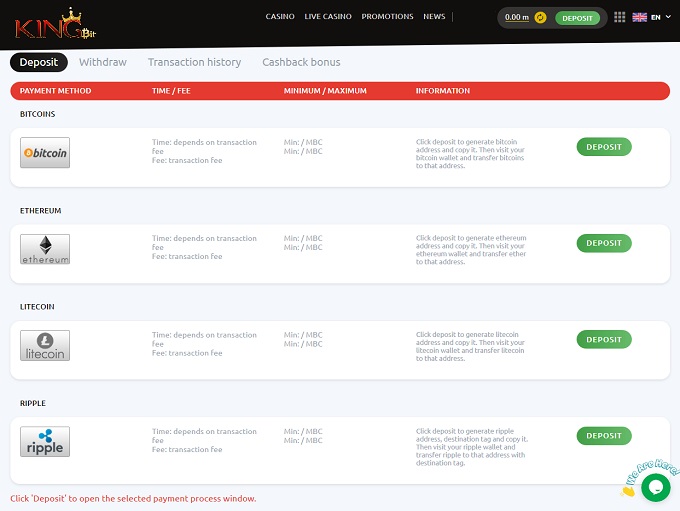Image resolution: width=680 pixels, height=511 pixels.
Task: Click the 0.00 m balance amount
Action: pyautogui.click(x=516, y=17)
